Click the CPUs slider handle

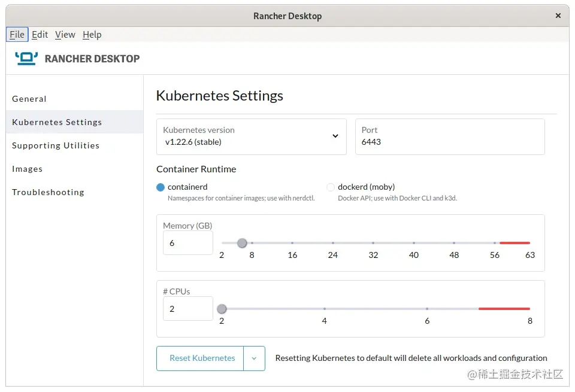[222, 309]
